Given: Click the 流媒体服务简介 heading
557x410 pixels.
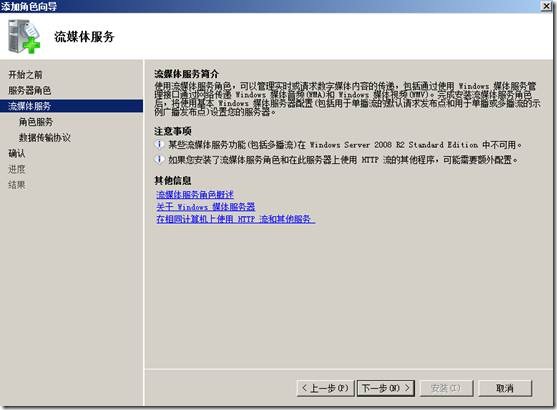Looking at the screenshot, I should (x=186, y=74).
